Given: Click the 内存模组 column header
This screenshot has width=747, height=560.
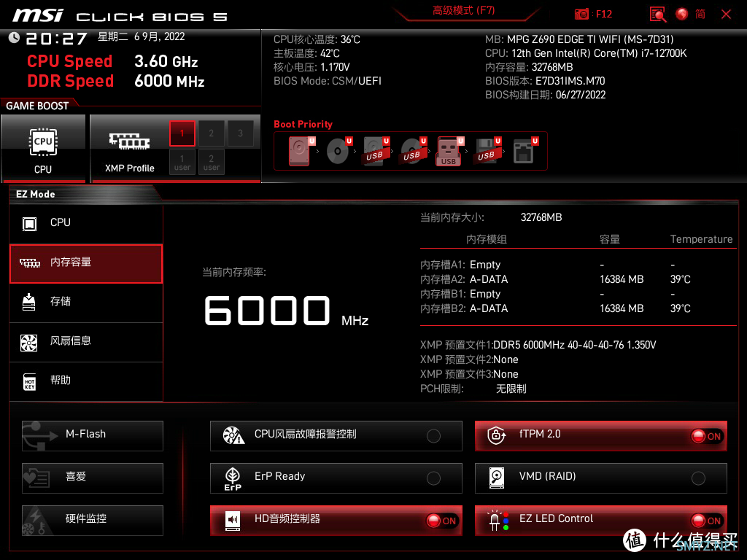Looking at the screenshot, I should pyautogui.click(x=487, y=239).
